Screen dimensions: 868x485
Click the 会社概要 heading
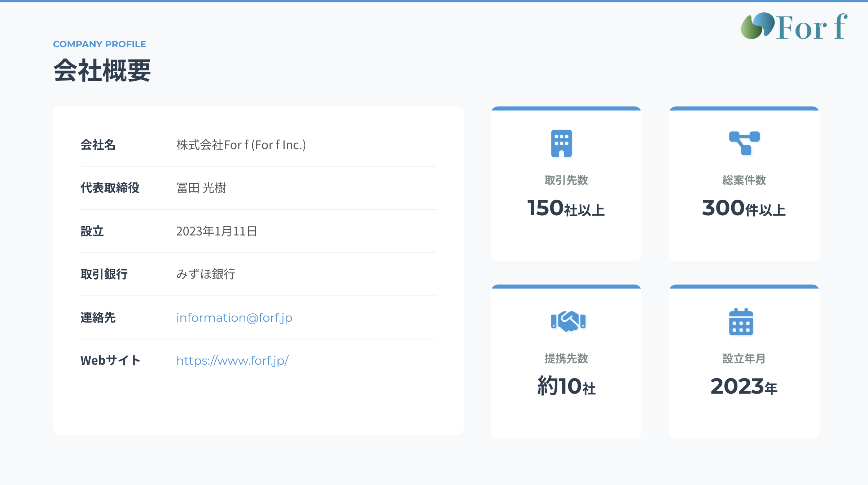click(x=102, y=70)
